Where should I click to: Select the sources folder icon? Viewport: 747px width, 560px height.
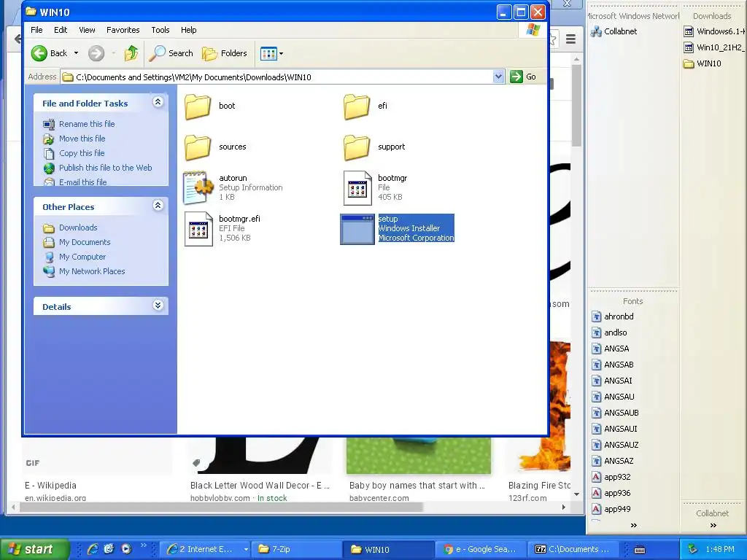pyautogui.click(x=198, y=147)
